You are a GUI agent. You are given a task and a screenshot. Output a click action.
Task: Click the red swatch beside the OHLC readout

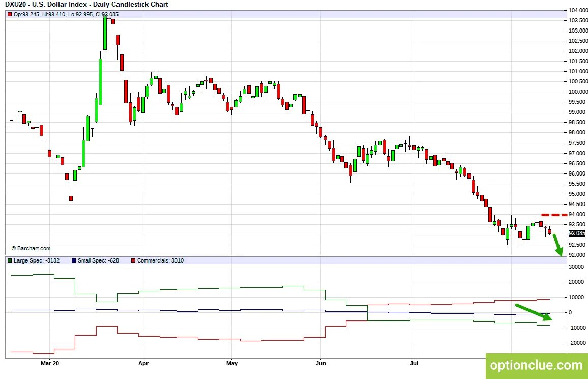10,15
